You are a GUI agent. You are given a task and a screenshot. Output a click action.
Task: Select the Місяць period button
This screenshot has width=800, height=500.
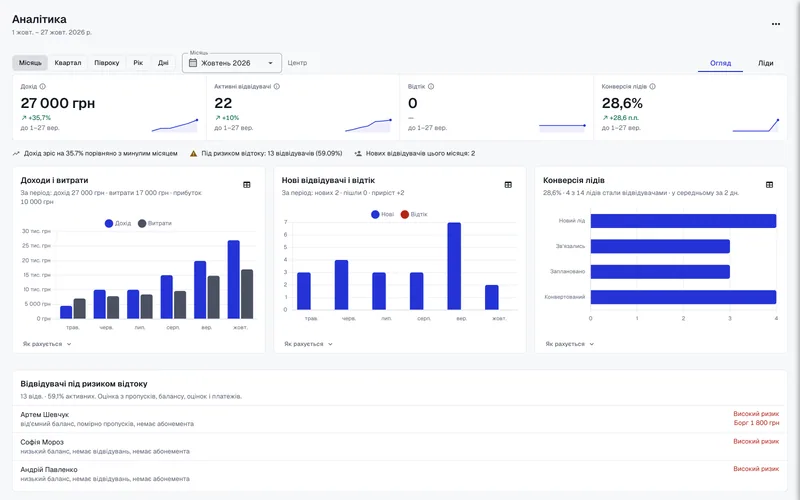(x=30, y=63)
